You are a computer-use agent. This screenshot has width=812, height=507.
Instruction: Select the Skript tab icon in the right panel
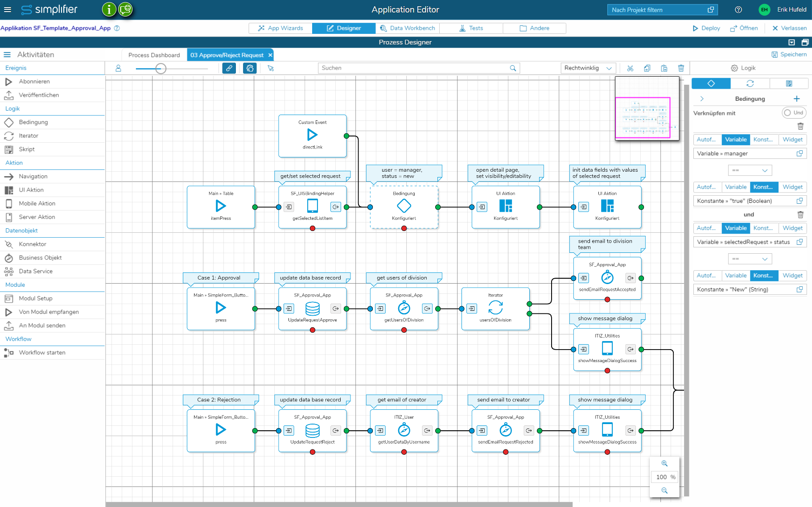pos(789,83)
